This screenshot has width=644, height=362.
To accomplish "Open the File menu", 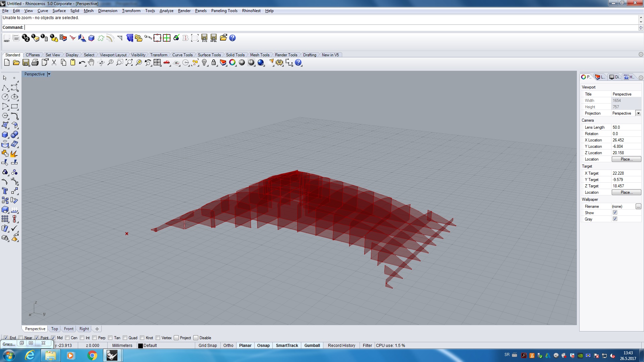I will pos(5,11).
